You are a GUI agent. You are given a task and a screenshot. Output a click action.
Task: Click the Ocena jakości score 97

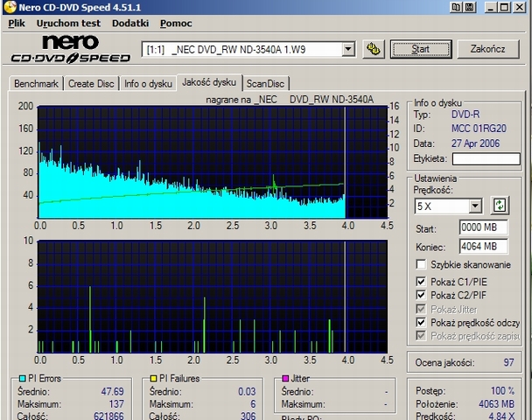click(508, 362)
